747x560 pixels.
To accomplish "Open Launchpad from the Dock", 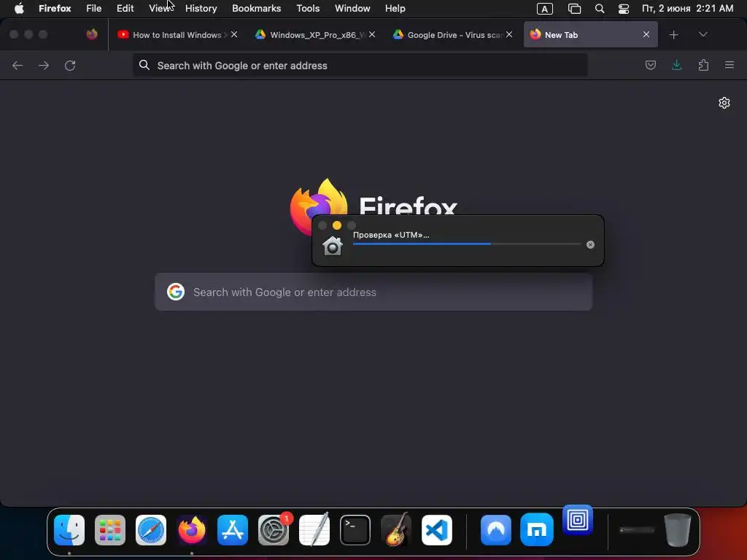I will click(x=110, y=530).
